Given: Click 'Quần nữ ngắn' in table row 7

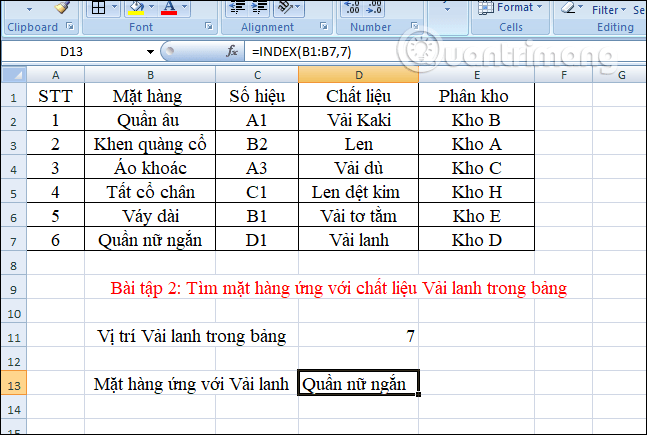Looking at the screenshot, I should [150, 239].
